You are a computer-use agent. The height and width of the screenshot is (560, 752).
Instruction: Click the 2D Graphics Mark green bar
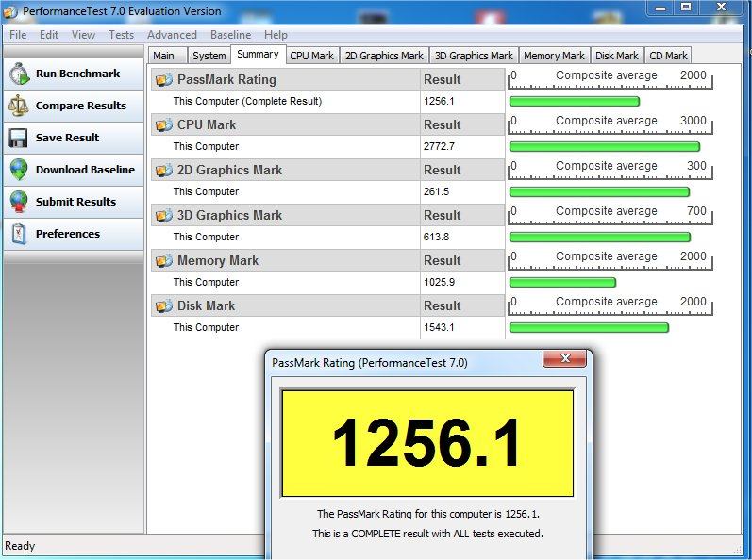tap(599, 192)
